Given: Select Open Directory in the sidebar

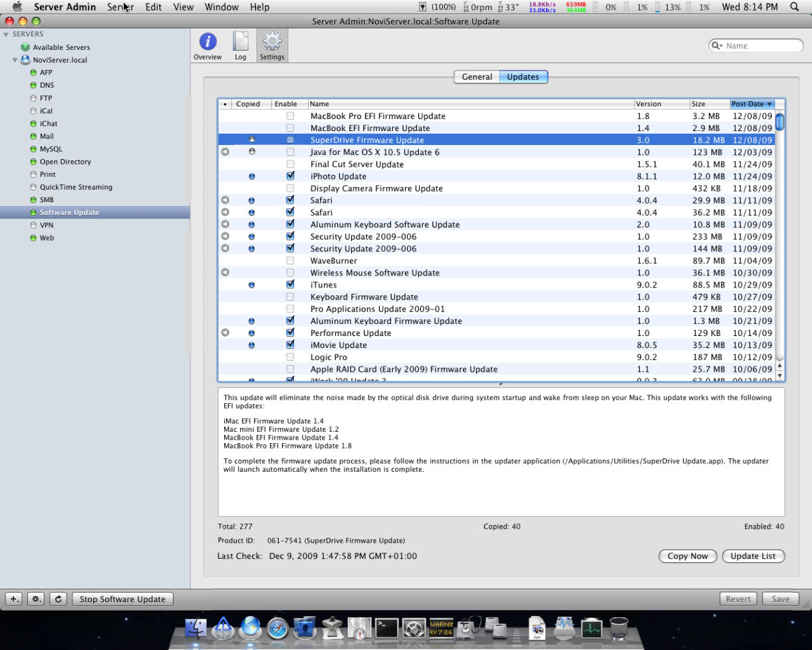Looking at the screenshot, I should pyautogui.click(x=65, y=162).
